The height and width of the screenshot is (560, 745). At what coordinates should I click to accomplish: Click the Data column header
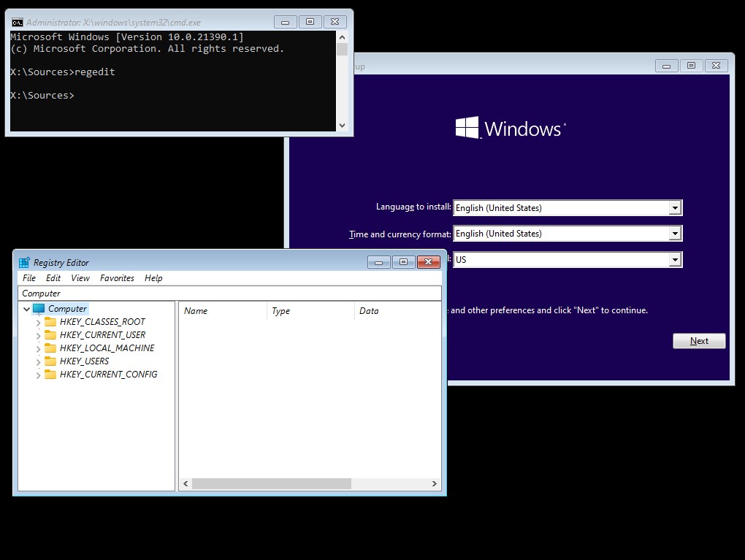[397, 310]
